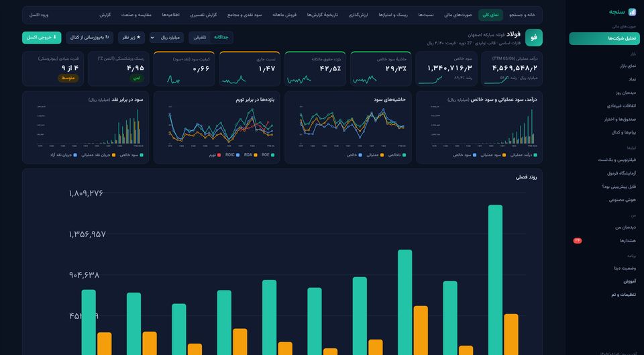The image size is (644, 355).
Task: Toggle عملیاتی series in margins chart legend
Action: click(376, 155)
